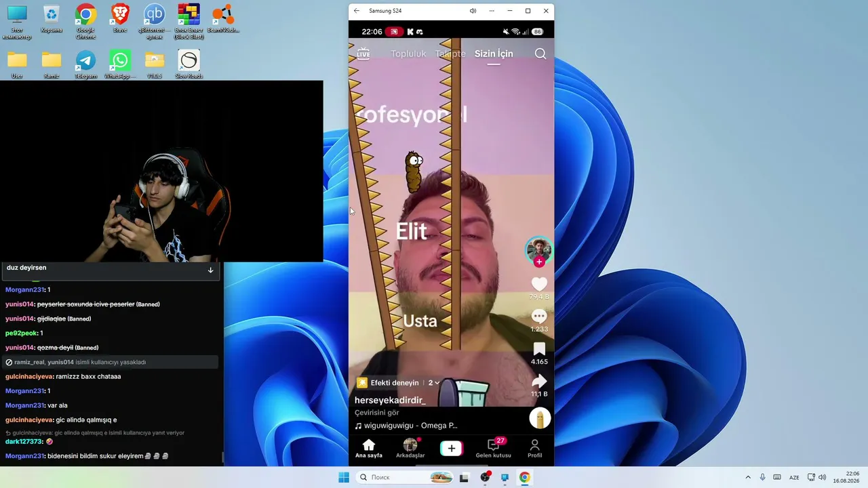Open the Arkadaşlar tab

coord(410,448)
